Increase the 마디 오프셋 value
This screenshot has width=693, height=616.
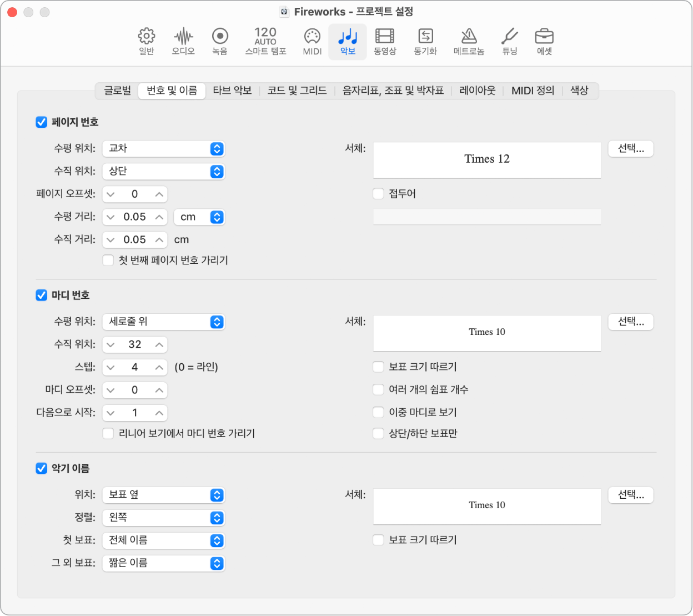[x=159, y=390]
